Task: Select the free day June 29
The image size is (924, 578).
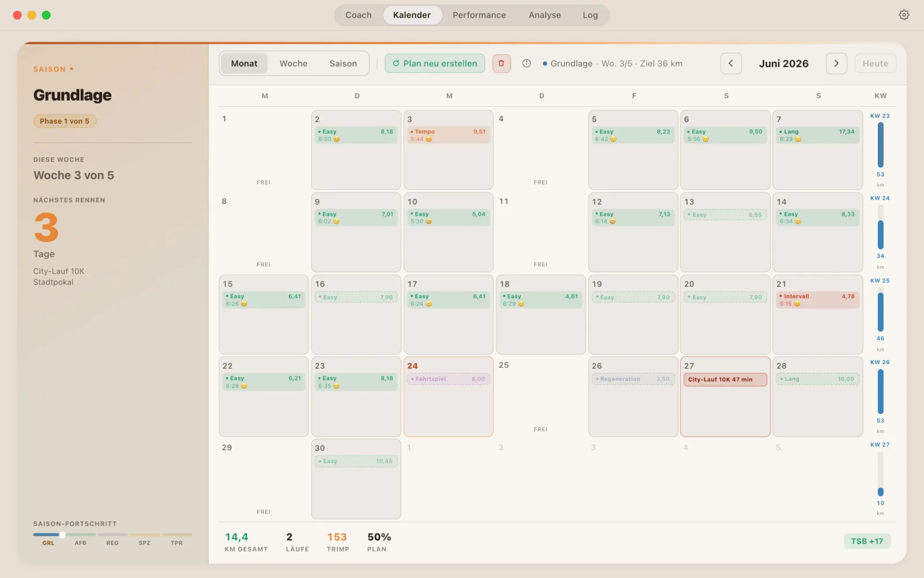Action: tap(263, 479)
